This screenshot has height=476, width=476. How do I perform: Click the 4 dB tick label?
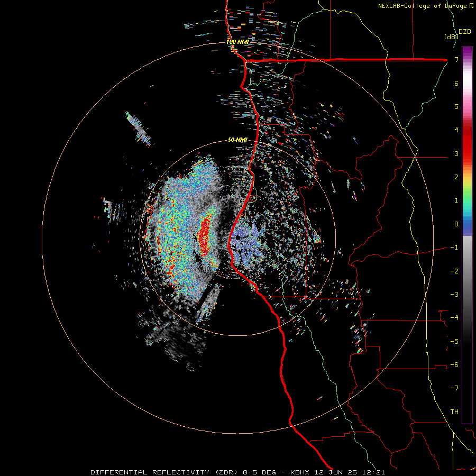click(456, 130)
